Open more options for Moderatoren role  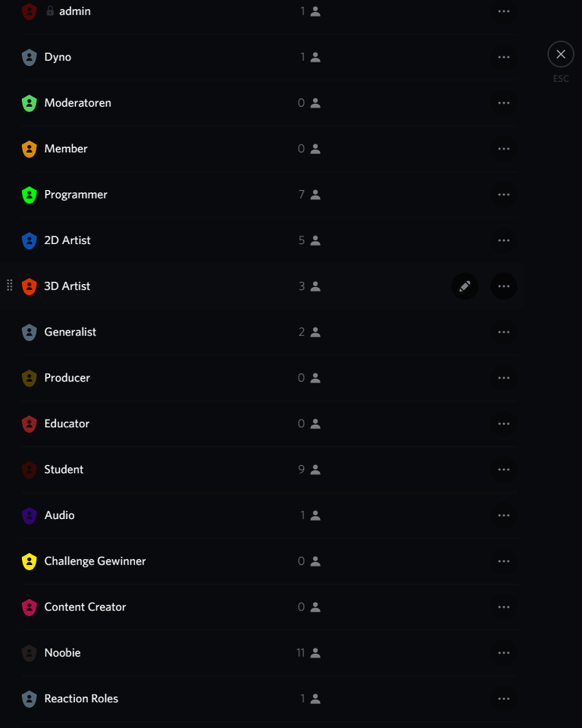[x=504, y=103]
